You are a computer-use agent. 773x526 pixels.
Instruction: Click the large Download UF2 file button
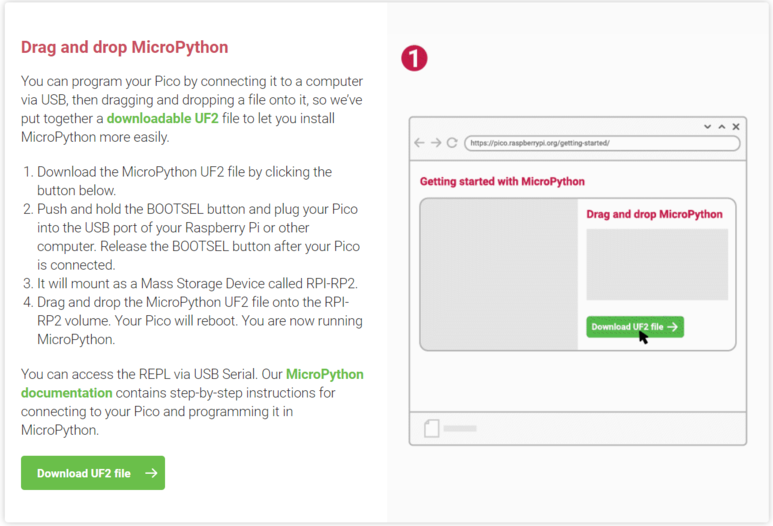click(93, 473)
